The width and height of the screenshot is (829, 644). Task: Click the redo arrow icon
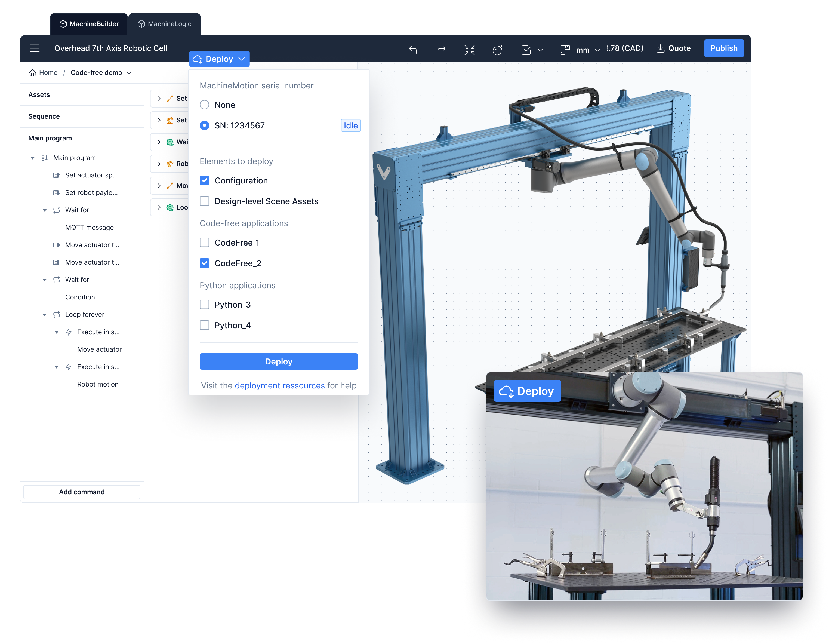point(441,49)
